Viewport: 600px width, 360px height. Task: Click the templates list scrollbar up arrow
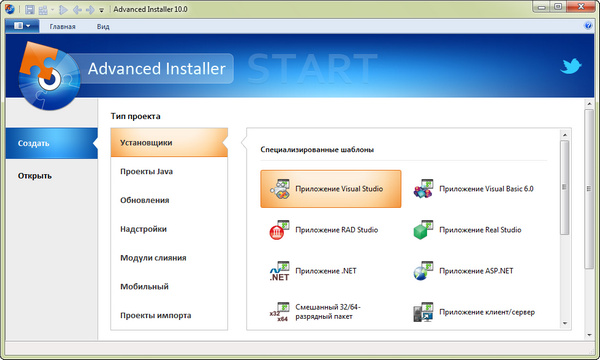(565, 135)
